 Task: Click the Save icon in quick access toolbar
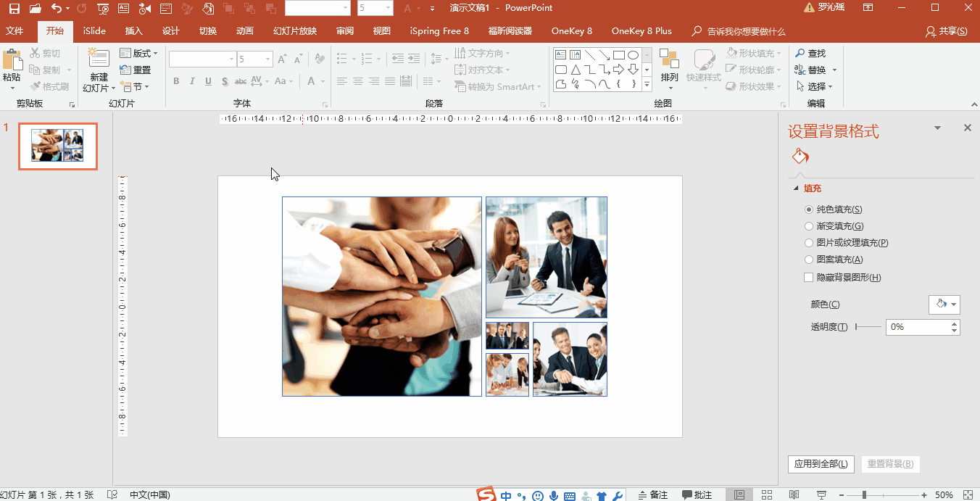14,9
